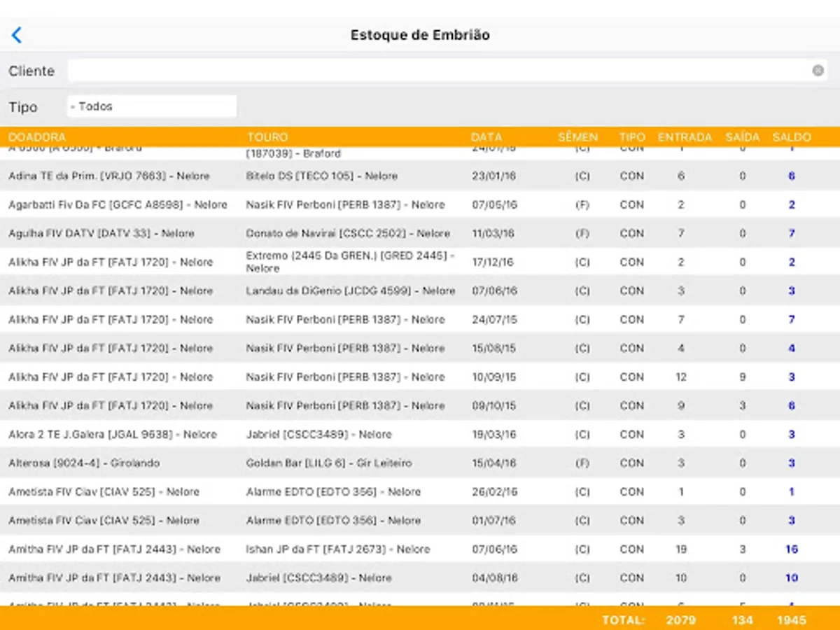Viewport: 840px width, 630px height.
Task: Select row Adina TE da Prim. [VRJO 7863]
Action: point(420,176)
